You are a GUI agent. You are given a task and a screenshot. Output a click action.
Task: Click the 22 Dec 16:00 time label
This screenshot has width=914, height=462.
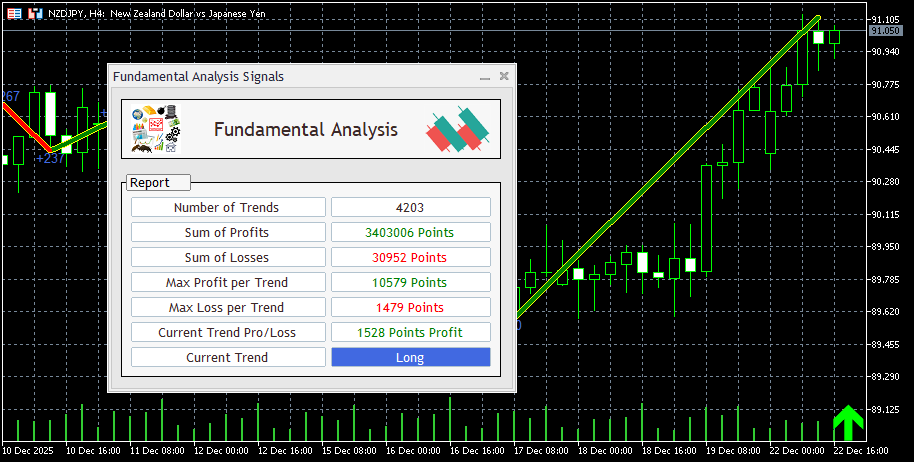coord(861,450)
